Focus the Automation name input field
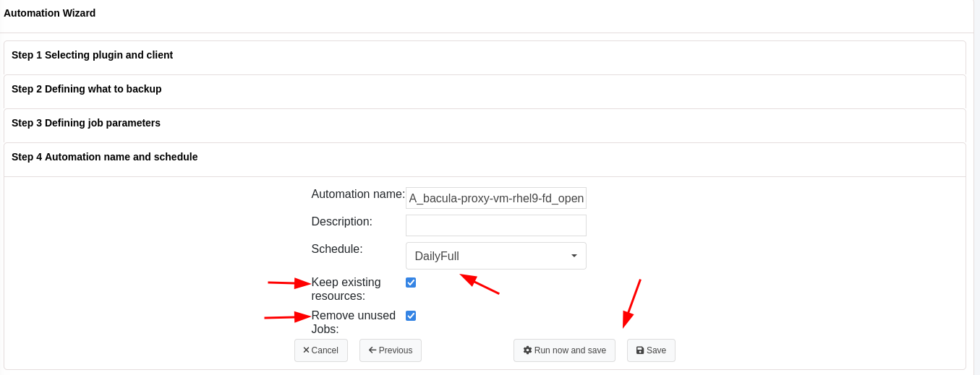980x375 pixels. click(496, 198)
